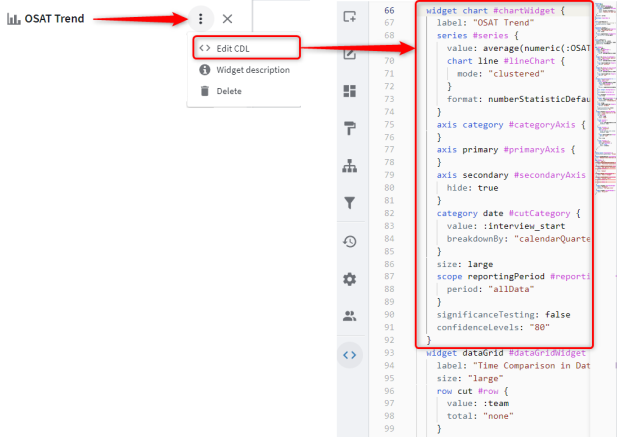Image resolution: width=617 pixels, height=437 pixels.
Task: Open Widget description menu entry
Action: click(244, 70)
